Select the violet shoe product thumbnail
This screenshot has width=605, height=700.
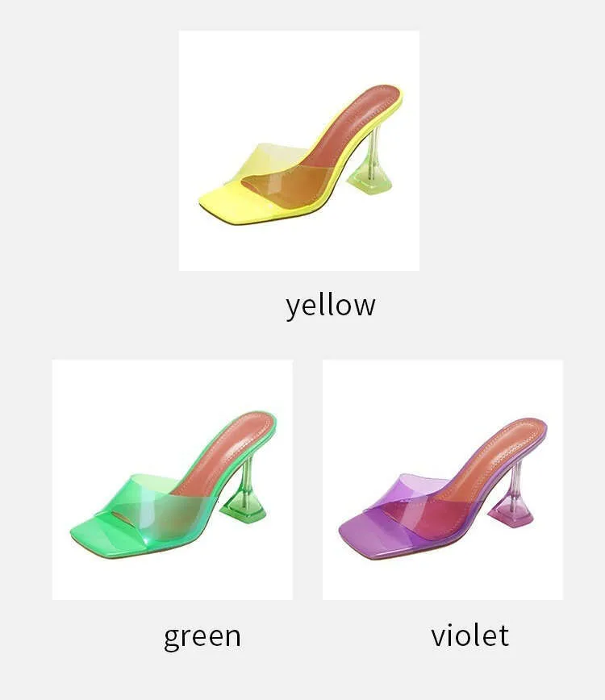[443, 480]
